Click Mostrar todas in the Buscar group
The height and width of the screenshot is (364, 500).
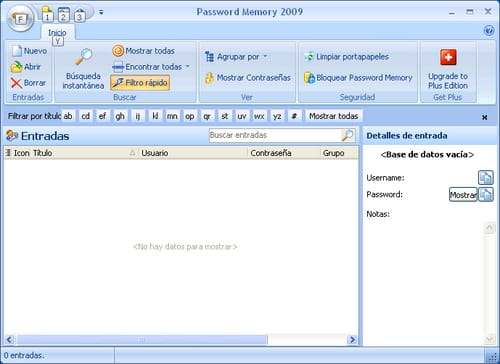click(144, 51)
